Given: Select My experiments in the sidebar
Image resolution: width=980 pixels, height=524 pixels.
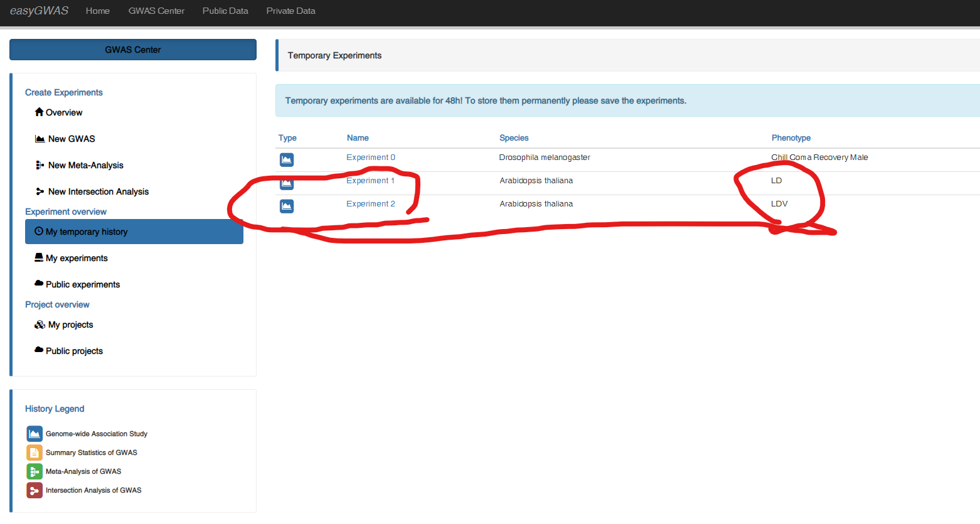Looking at the screenshot, I should pyautogui.click(x=77, y=258).
